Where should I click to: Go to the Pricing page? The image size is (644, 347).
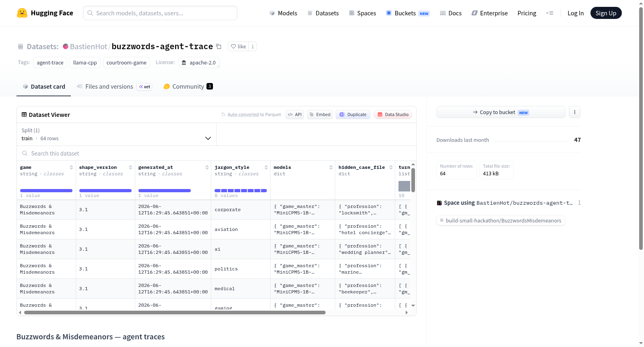527,13
